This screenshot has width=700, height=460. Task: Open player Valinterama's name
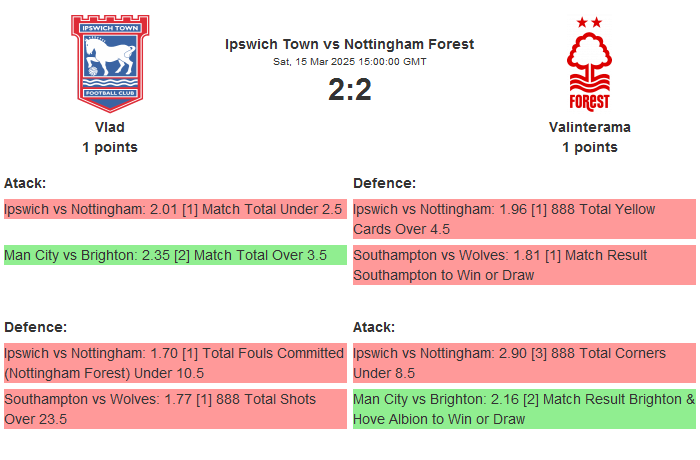coord(589,127)
